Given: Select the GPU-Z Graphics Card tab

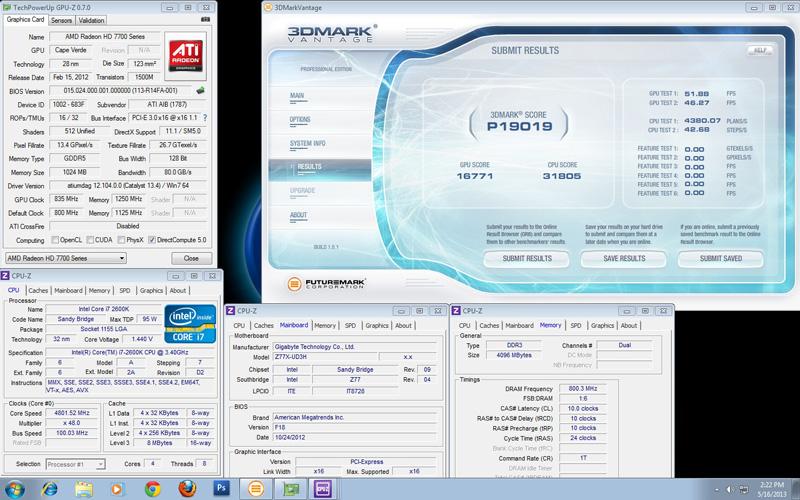Looking at the screenshot, I should click(x=26, y=19).
